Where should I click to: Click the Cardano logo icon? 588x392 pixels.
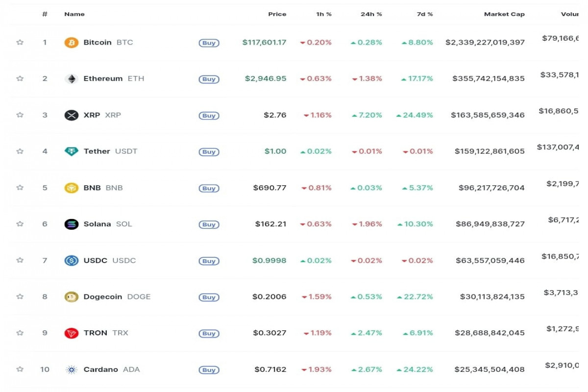coord(71,369)
